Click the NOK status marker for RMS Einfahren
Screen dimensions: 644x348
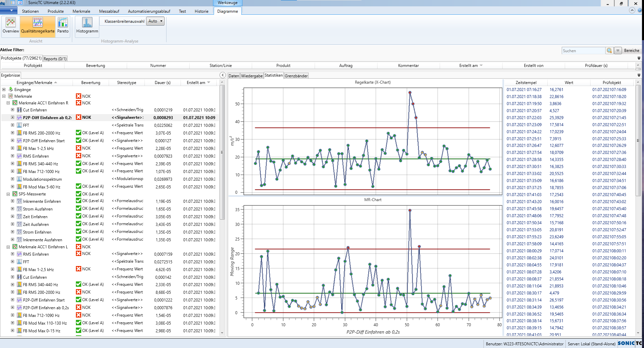[x=78, y=156]
